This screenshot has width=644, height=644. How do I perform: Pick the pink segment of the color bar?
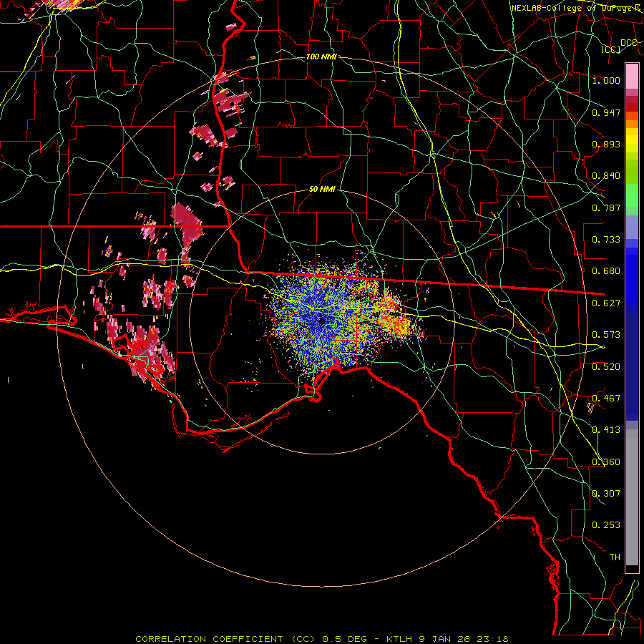pos(632,76)
